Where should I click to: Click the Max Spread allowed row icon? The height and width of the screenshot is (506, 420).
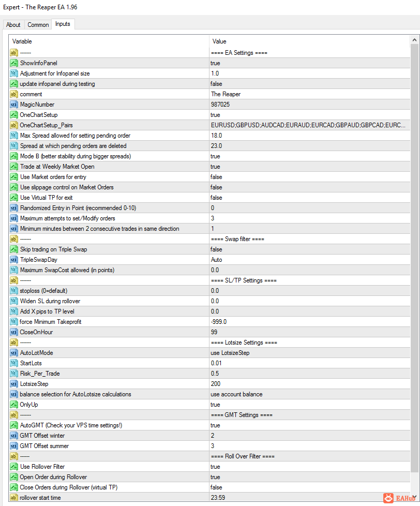pyautogui.click(x=13, y=135)
